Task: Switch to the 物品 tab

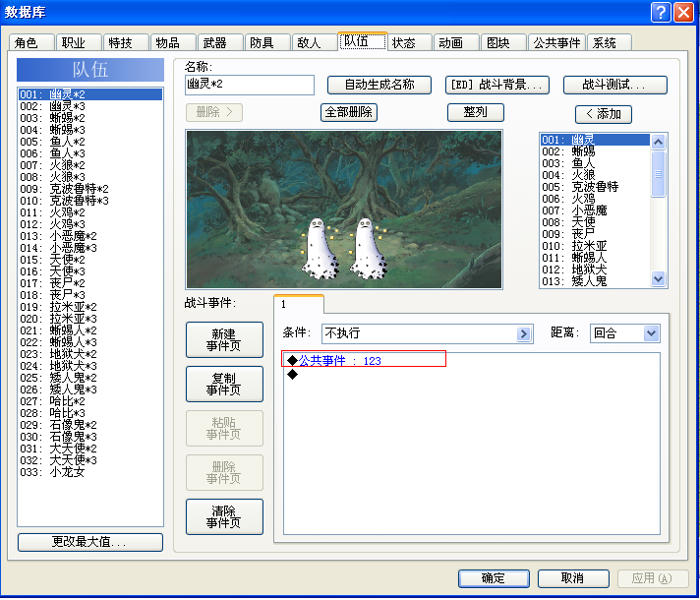Action: pos(173,42)
